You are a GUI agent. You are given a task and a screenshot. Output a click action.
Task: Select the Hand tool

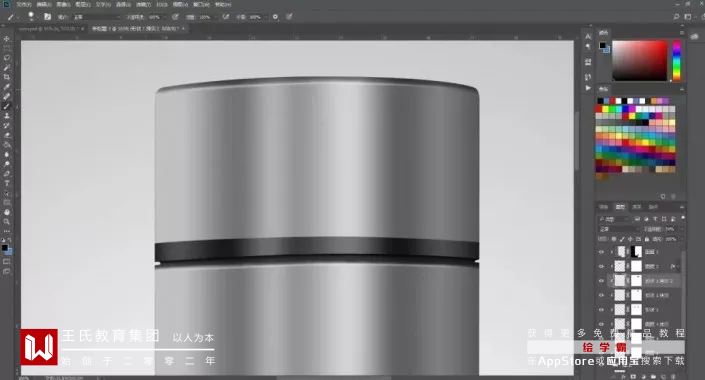pyautogui.click(x=7, y=212)
